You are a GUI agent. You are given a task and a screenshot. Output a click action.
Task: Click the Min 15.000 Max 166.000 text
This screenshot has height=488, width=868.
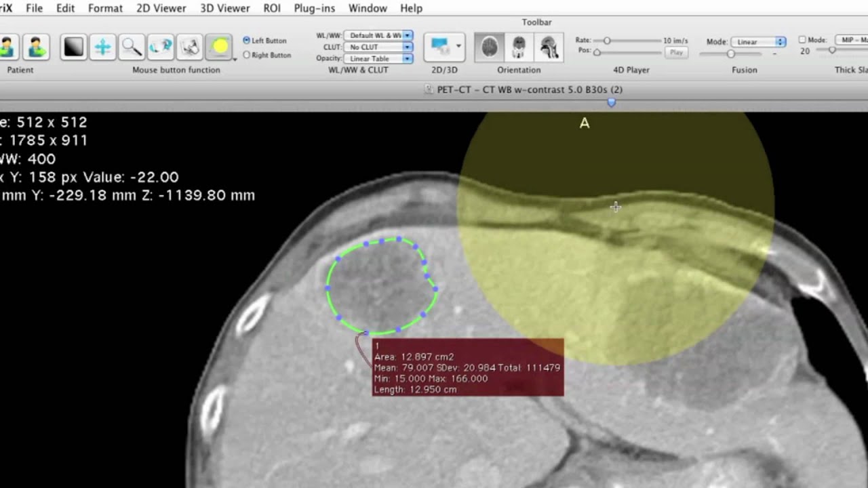[x=431, y=378]
